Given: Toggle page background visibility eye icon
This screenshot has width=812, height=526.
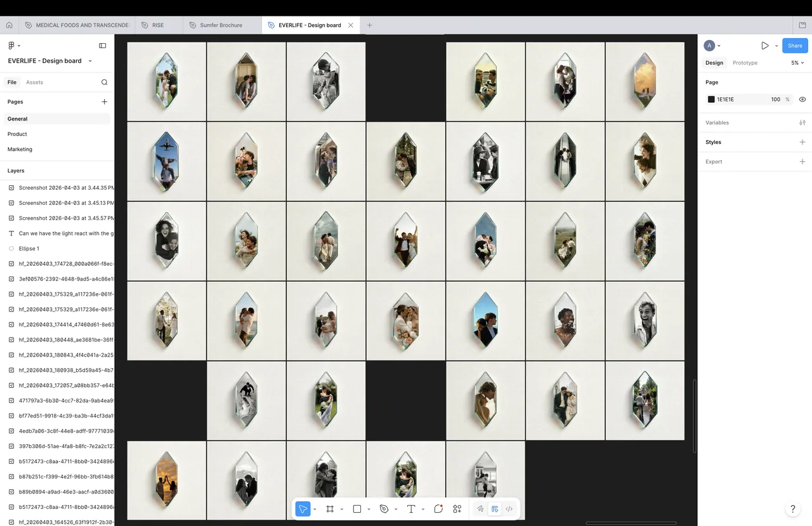Looking at the screenshot, I should (802, 100).
